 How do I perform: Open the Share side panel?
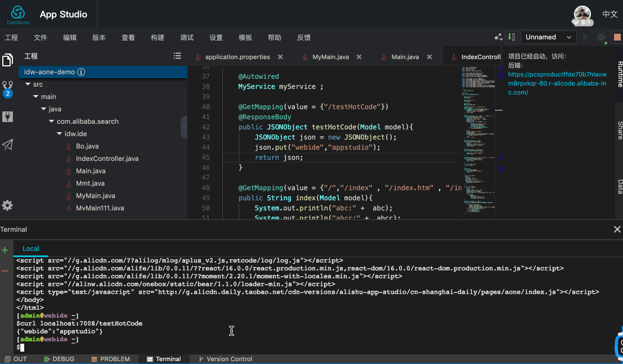pyautogui.click(x=620, y=131)
